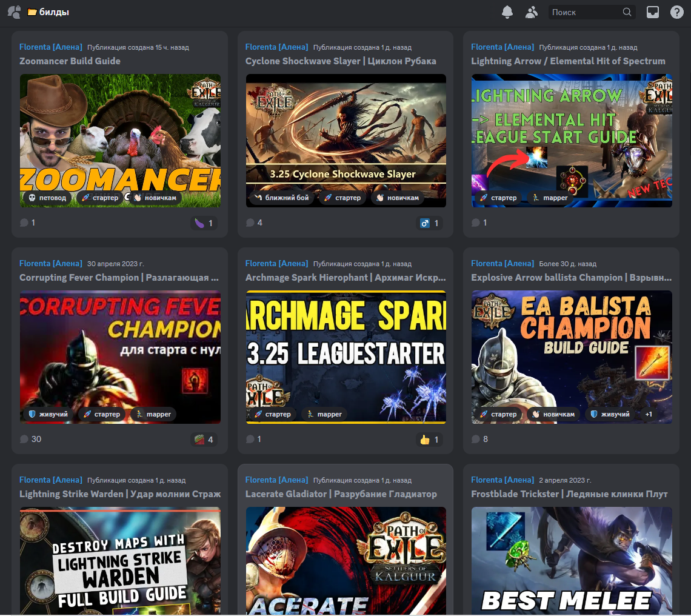Click the Lightning Strike Warden thumbnail
Image resolution: width=691 pixels, height=616 pixels.
(120, 560)
